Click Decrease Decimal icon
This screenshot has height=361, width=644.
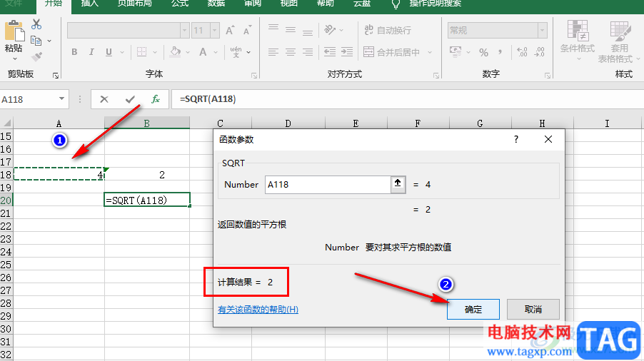coord(539,52)
